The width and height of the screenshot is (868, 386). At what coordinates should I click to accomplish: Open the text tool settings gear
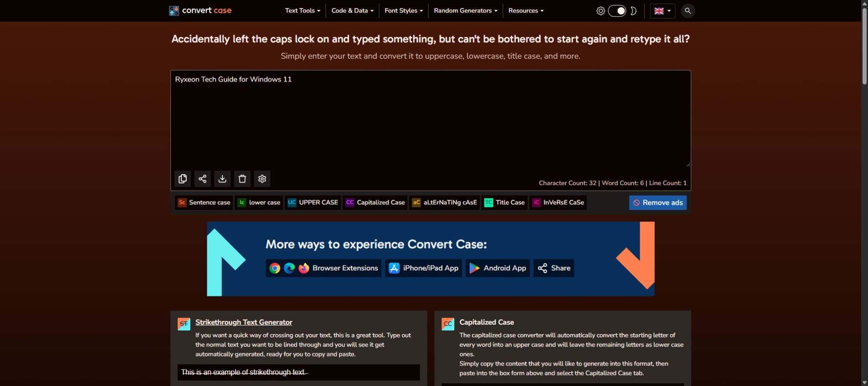262,179
